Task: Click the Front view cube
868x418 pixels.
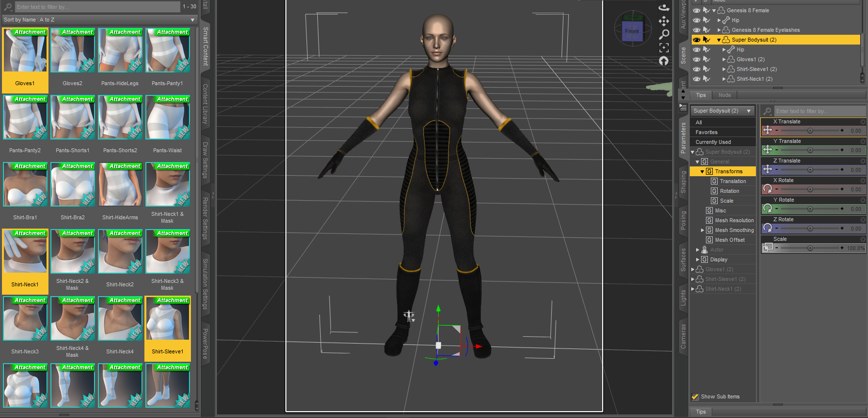Action: click(x=632, y=31)
